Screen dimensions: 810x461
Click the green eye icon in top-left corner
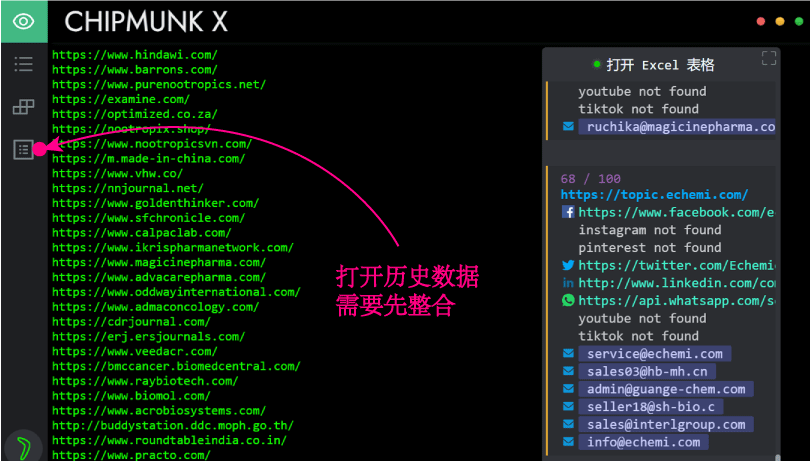click(24, 22)
